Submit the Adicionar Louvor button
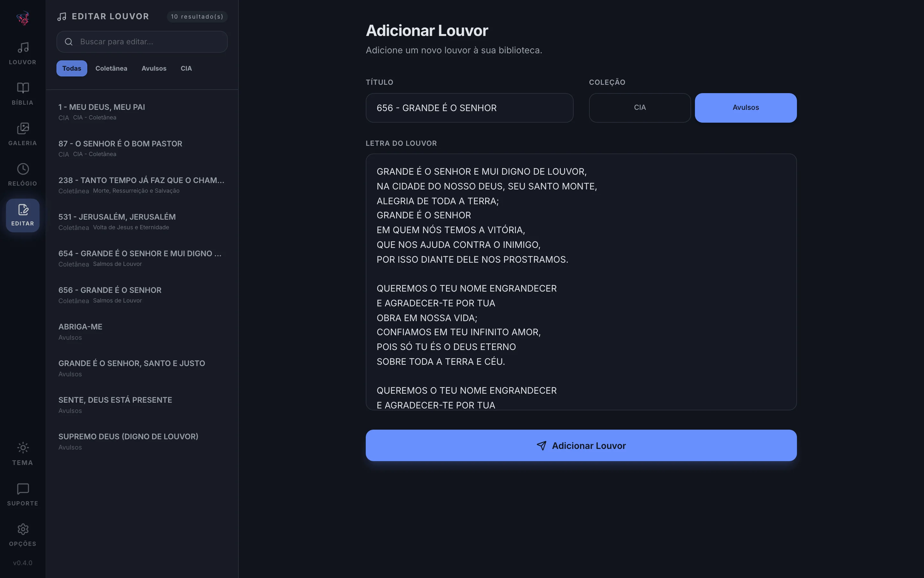Viewport: 924px width, 578px height. [x=581, y=445]
